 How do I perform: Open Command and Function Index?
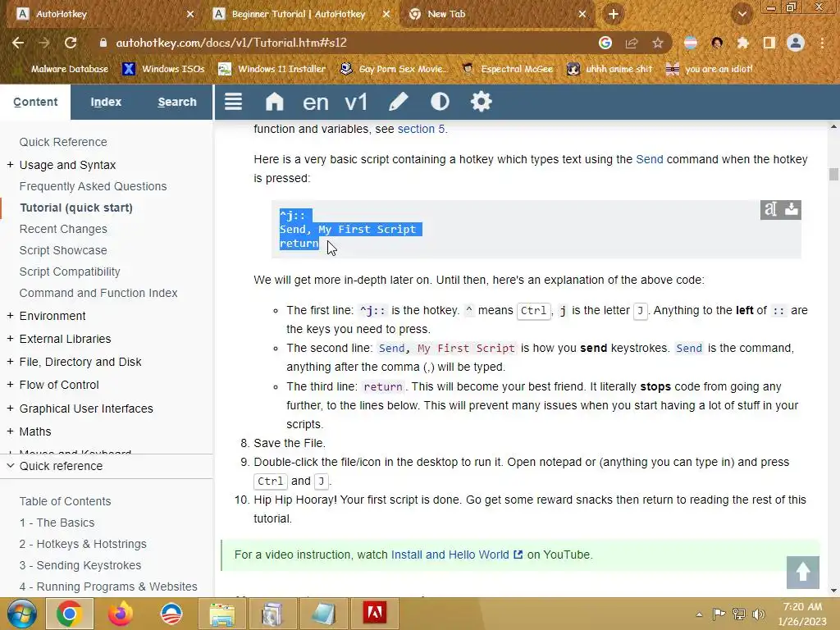98,293
